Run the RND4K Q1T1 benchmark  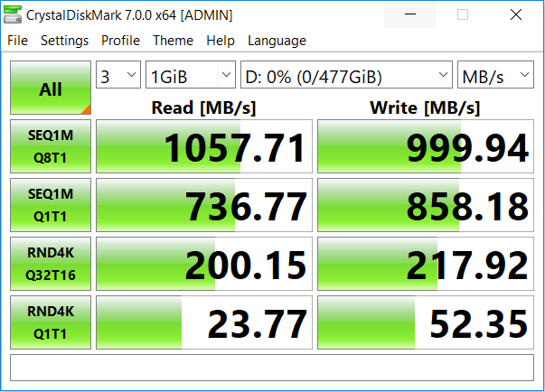pos(51,322)
